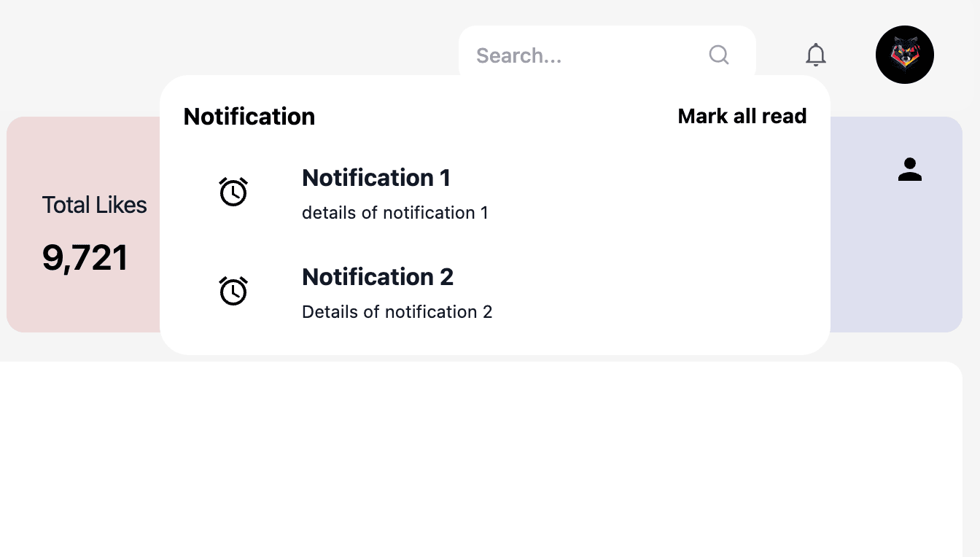Open the Notification 2 title
The image size is (980, 557).
(x=378, y=277)
